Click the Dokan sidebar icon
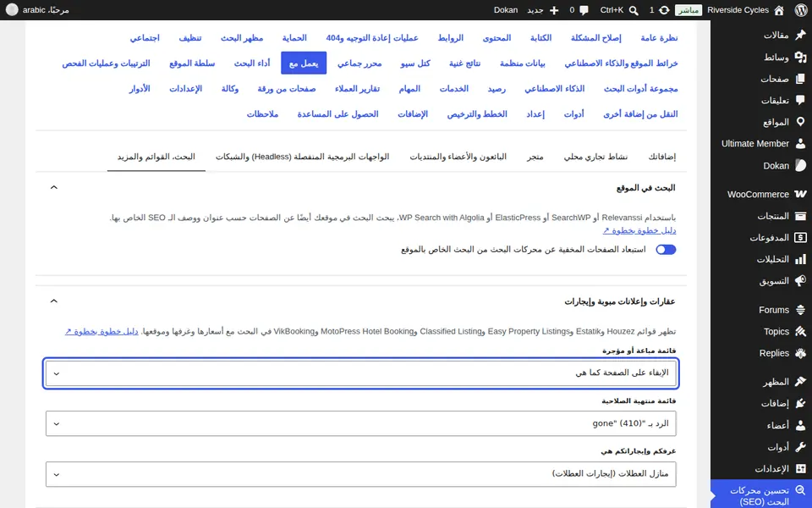 point(800,165)
